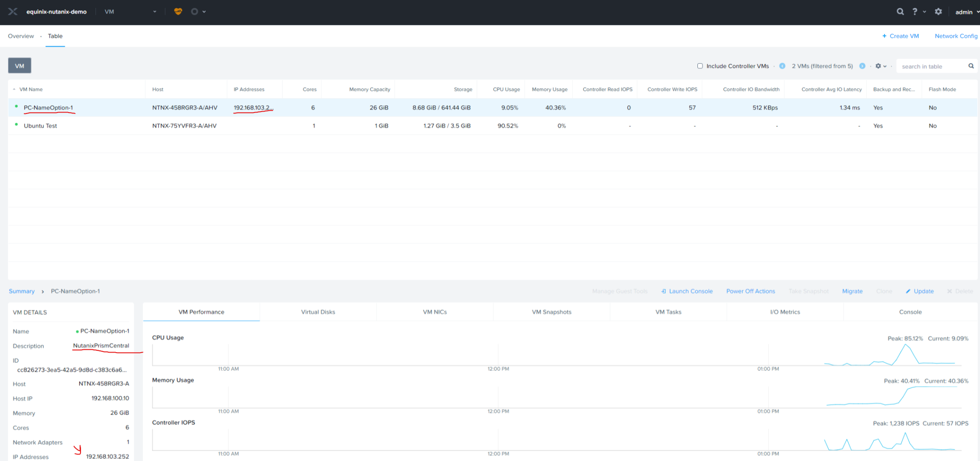Open the health heart status icon
Screen dimensions: 980x461
(x=178, y=12)
